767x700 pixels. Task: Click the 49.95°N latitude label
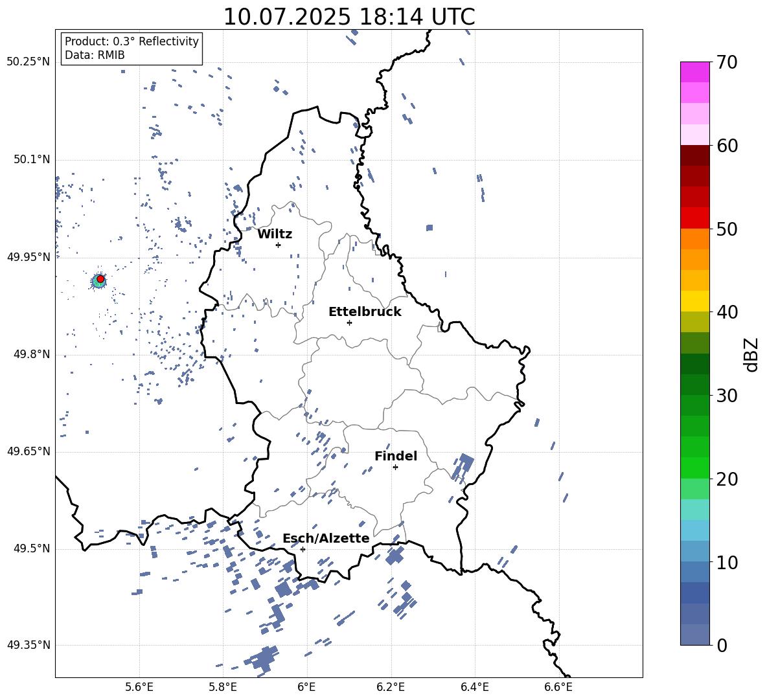[x=29, y=257]
